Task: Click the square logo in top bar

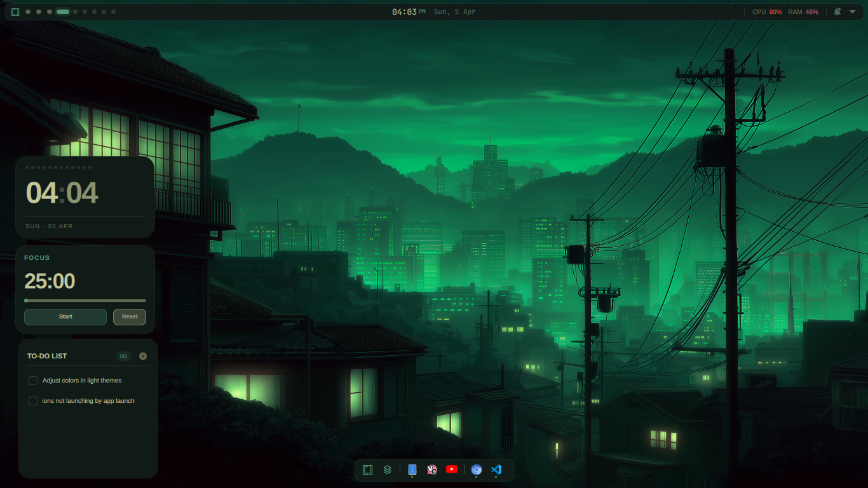Action: (x=15, y=11)
